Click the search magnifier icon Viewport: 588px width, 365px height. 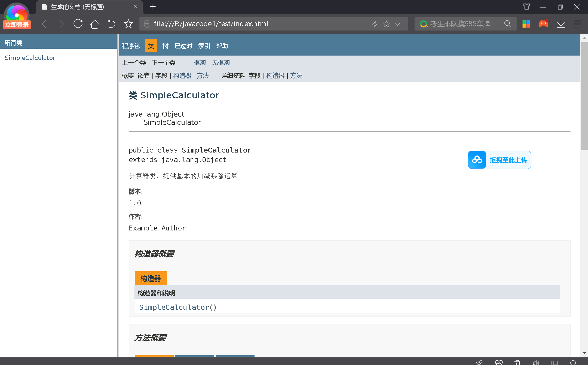507,24
